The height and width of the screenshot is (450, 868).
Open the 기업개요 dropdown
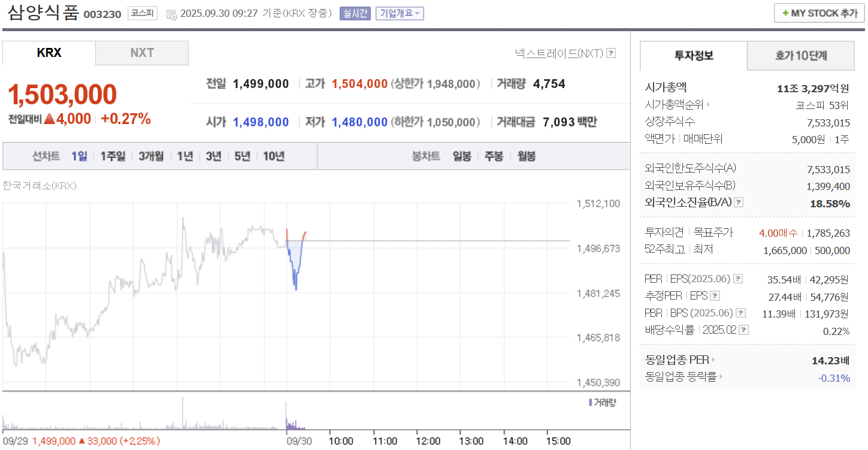400,13
